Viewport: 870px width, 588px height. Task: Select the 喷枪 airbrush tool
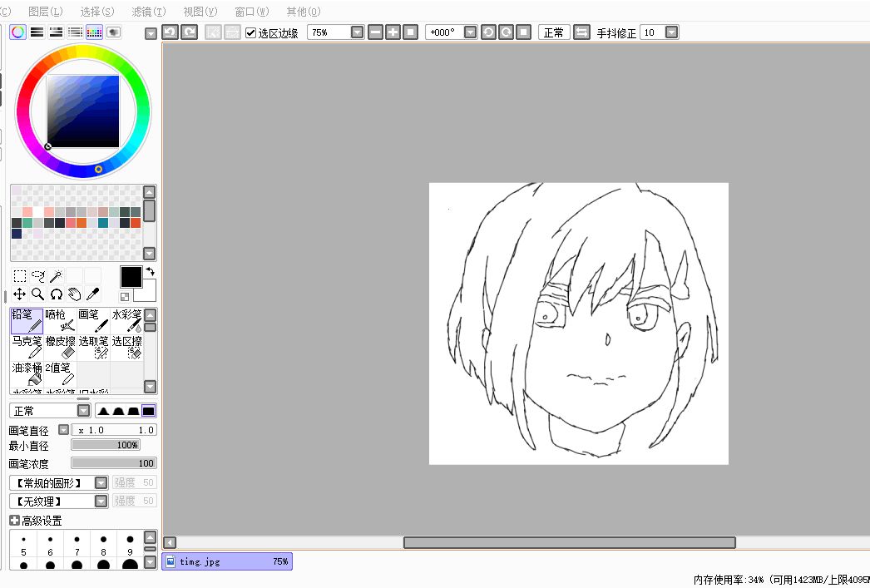click(x=60, y=321)
